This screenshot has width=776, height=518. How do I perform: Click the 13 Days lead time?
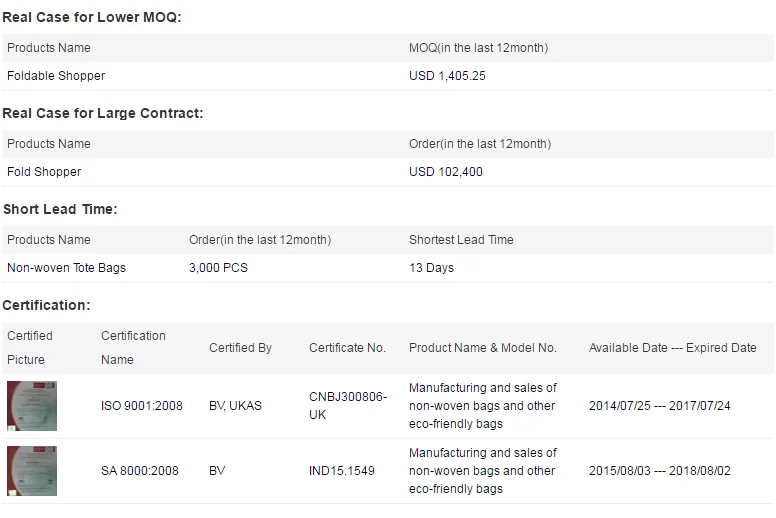pyautogui.click(x=431, y=268)
